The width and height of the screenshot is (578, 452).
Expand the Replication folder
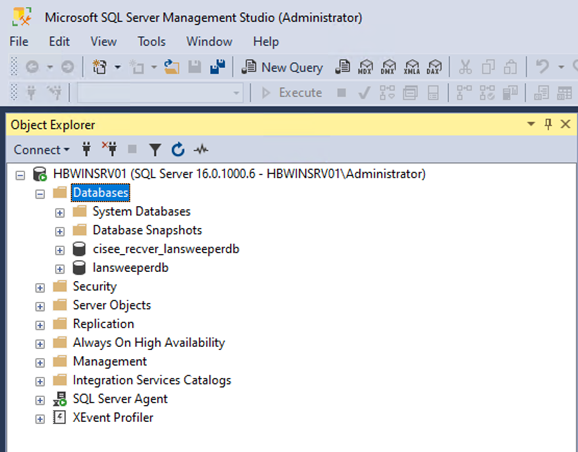click(x=40, y=325)
